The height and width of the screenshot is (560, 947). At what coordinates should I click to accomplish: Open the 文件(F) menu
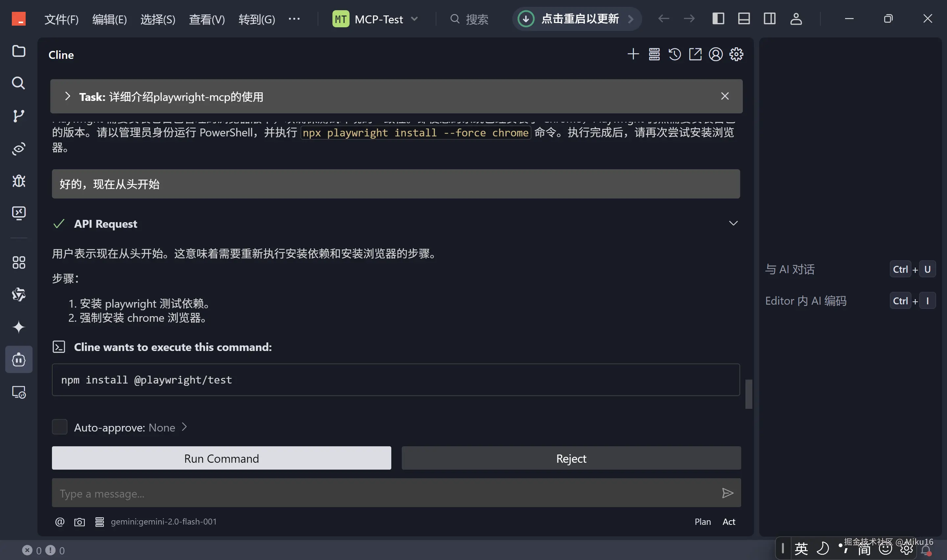[61, 19]
